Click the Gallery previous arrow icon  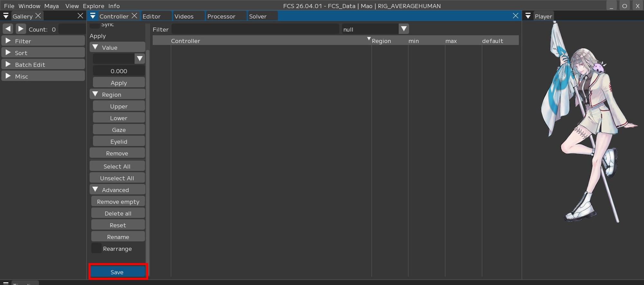point(8,29)
